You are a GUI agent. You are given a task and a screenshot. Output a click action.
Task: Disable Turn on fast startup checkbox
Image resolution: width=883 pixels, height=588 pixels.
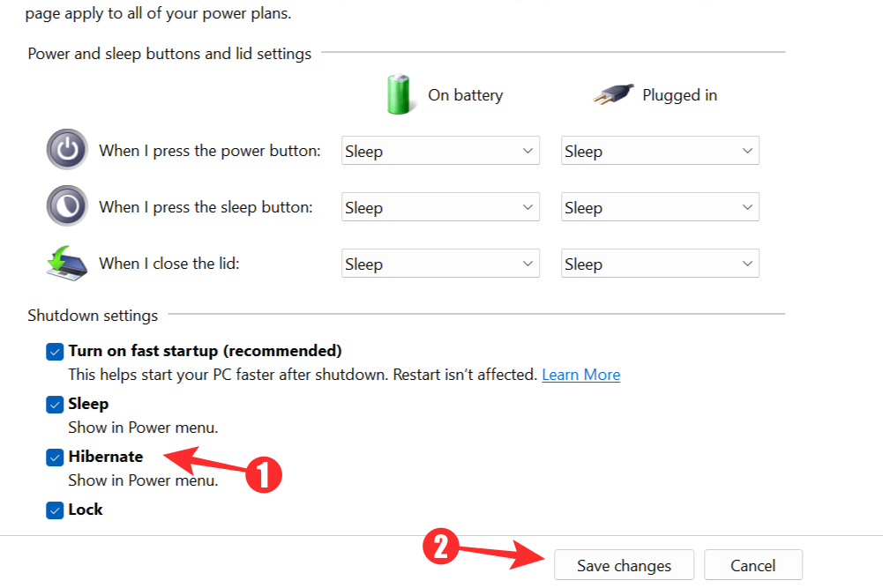56,352
